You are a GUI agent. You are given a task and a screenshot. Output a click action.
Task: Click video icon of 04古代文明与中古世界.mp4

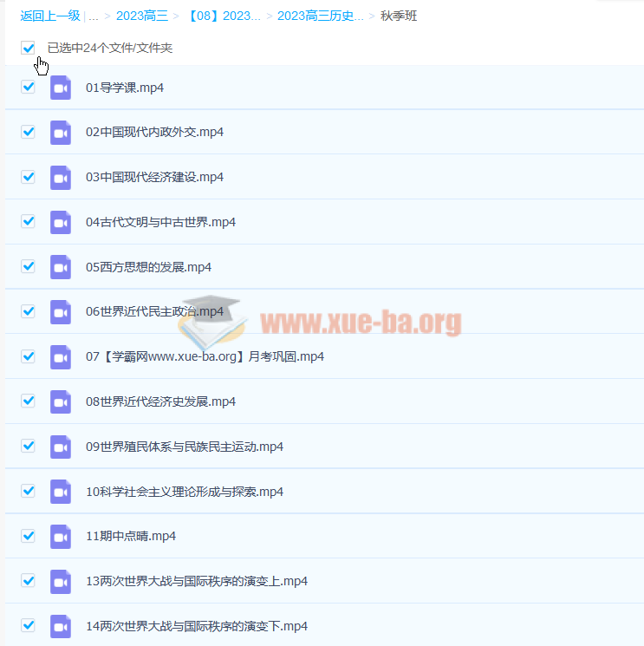(x=61, y=223)
